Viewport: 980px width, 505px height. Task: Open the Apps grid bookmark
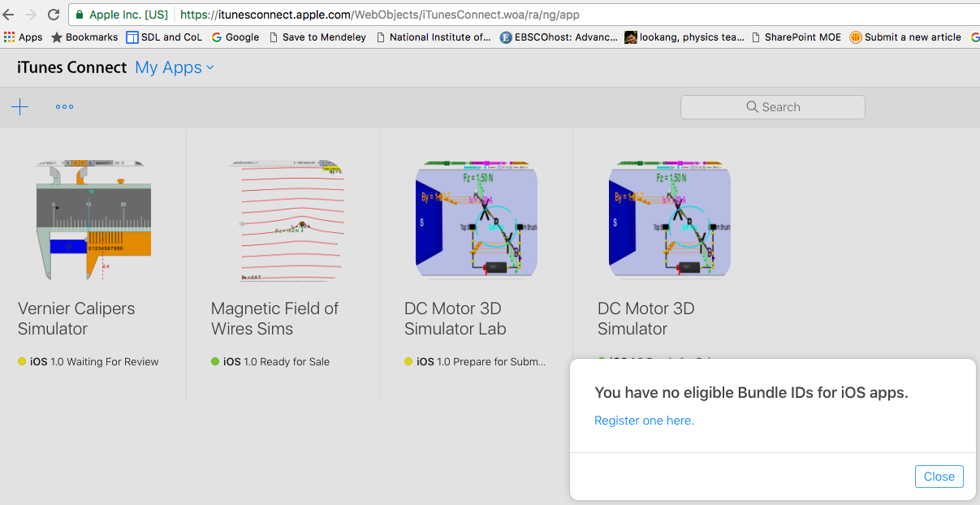coord(23,37)
